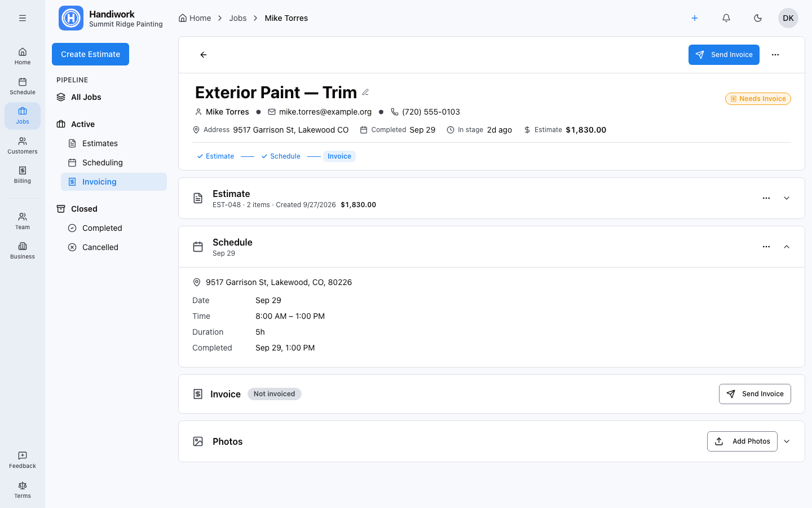Go to Home in the sidebar
This screenshot has height=508, width=812.
pos(23,56)
